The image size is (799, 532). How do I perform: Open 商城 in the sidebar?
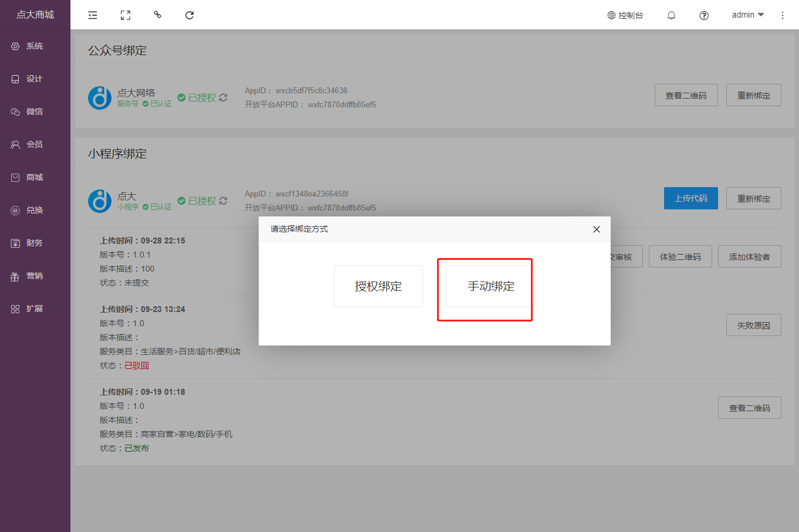(35, 177)
